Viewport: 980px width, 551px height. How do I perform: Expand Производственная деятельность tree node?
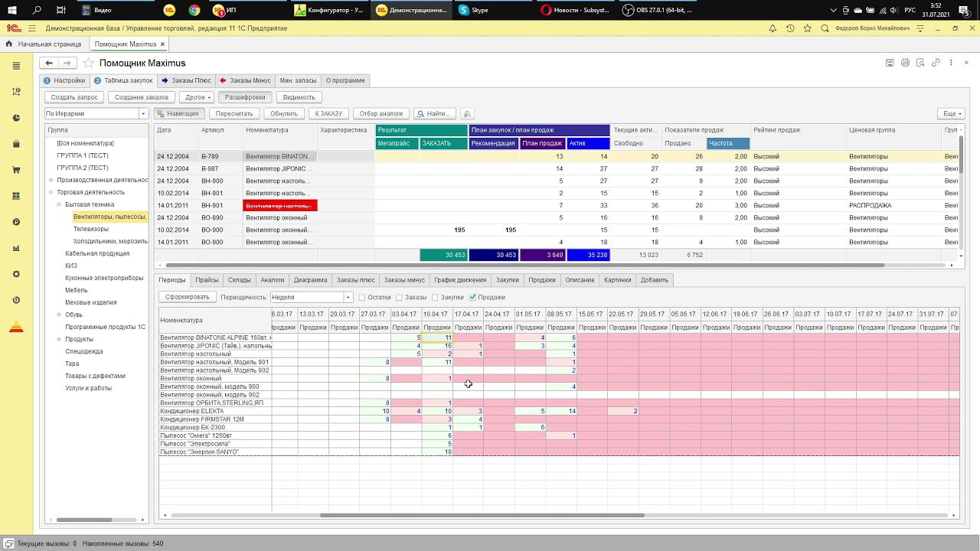(x=51, y=180)
